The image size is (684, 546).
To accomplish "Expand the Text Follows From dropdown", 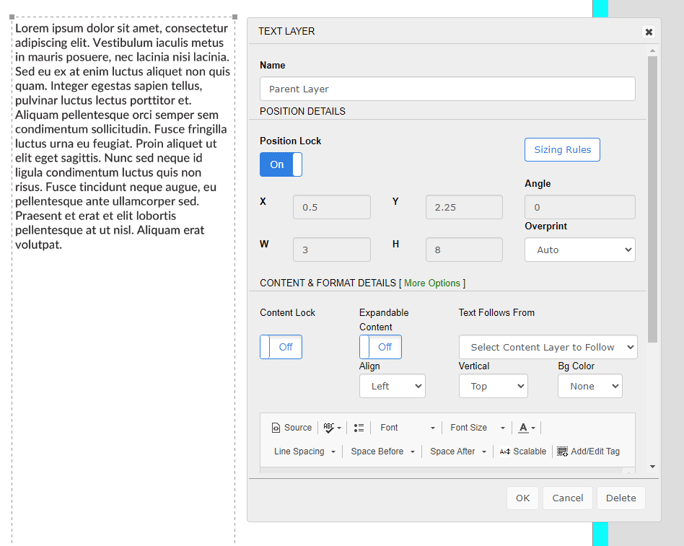I will point(548,347).
